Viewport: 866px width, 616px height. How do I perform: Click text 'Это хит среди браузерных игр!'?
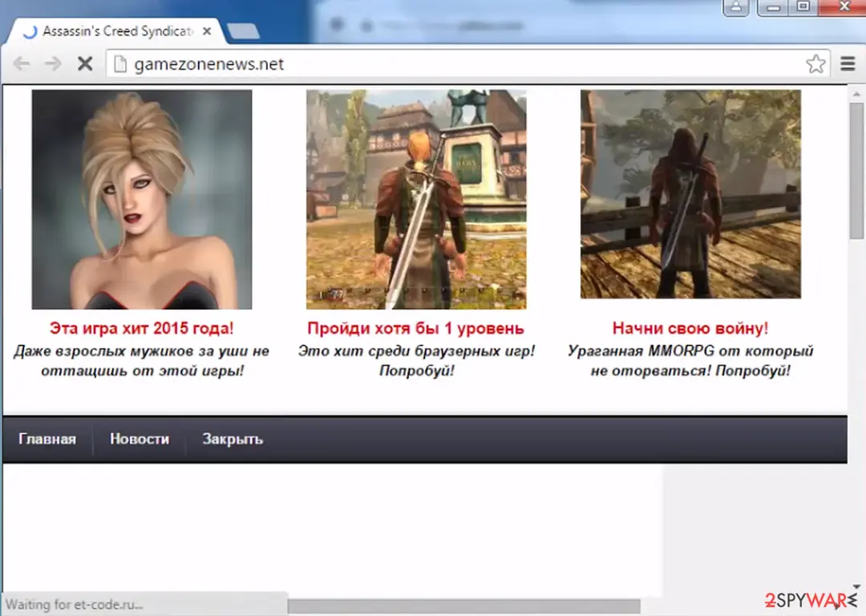pos(416,351)
